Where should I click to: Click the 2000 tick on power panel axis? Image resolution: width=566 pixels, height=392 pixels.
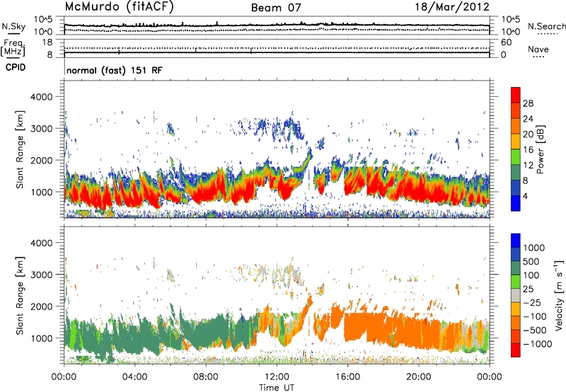[x=41, y=160]
